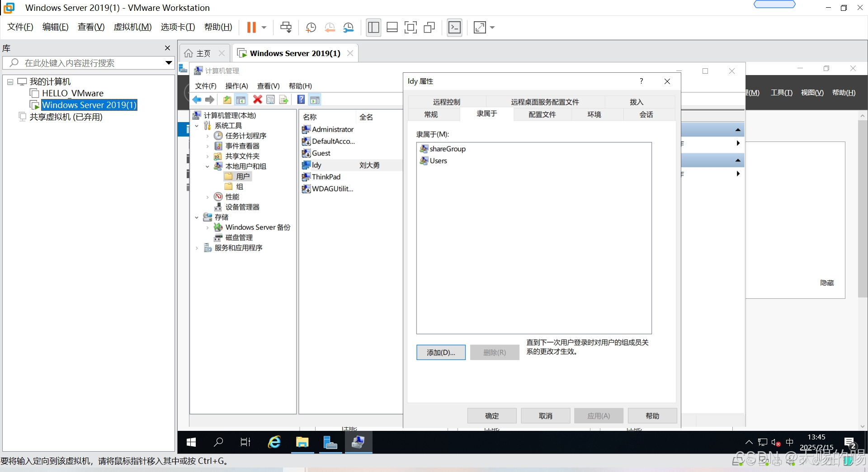Click the volume icon in the system tray
Viewport: 868px width, 472px height.
(776, 443)
